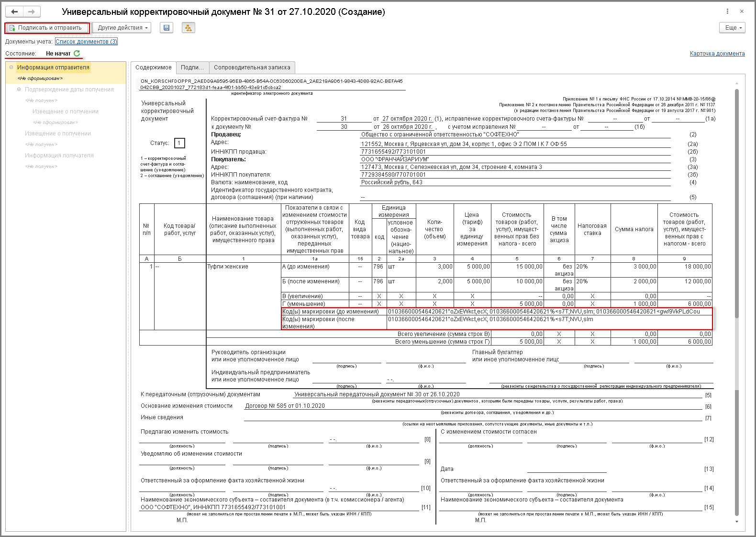Click 'А (до изменения)' row label
The image size is (756, 537).
coord(306,267)
